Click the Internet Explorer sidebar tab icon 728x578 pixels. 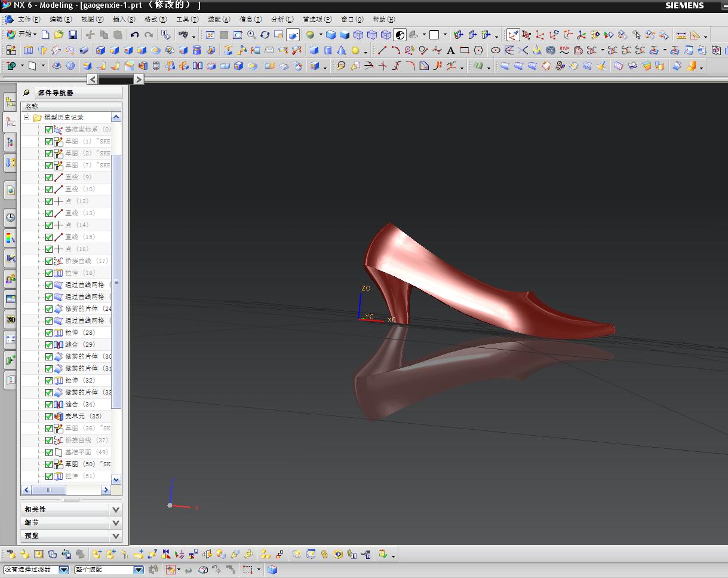tap(10, 190)
